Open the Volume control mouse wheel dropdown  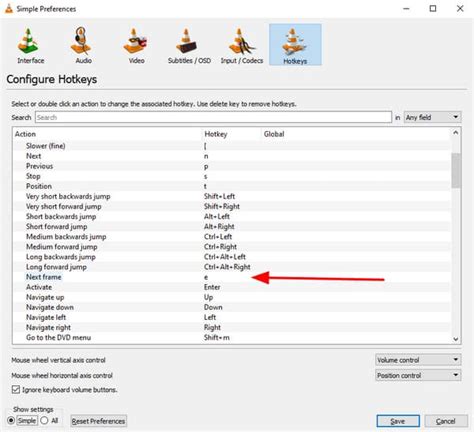[x=418, y=360]
